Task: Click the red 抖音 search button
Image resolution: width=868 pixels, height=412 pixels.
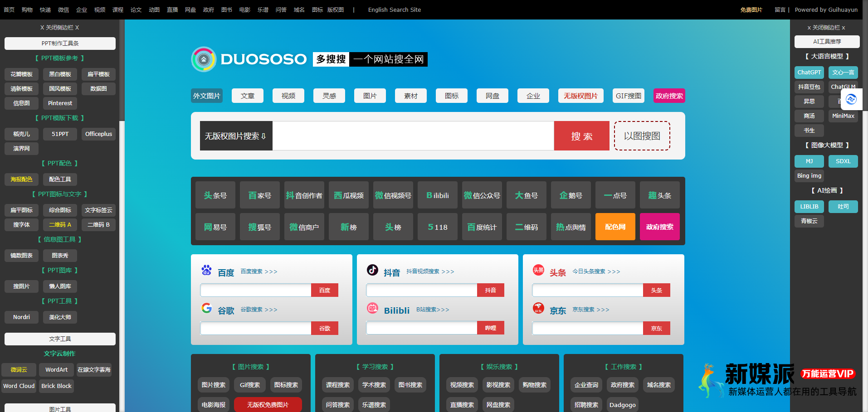Action: click(x=491, y=290)
